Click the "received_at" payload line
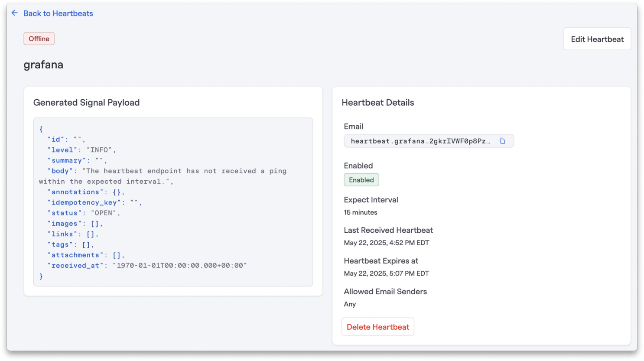Screen dimensions: 644x361 pos(147,266)
